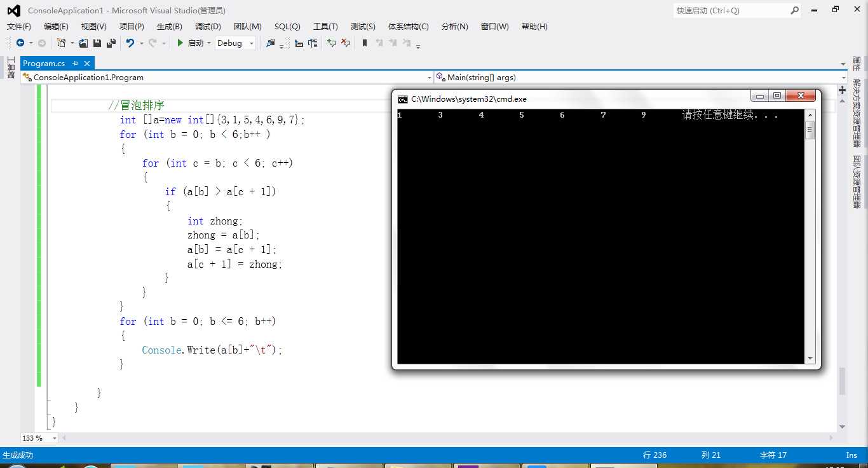
Task: Open the 编辑(E) menu
Action: [x=56, y=26]
